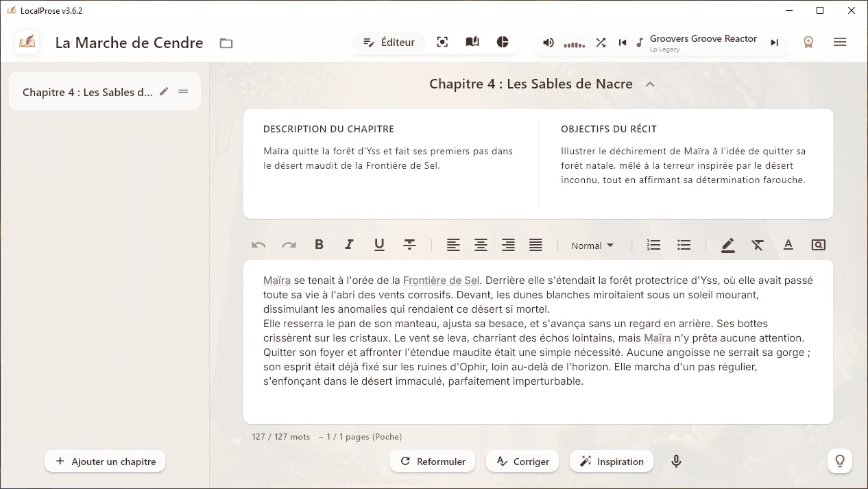Open the badge achievements icon
The height and width of the screenshot is (489, 868).
click(808, 43)
